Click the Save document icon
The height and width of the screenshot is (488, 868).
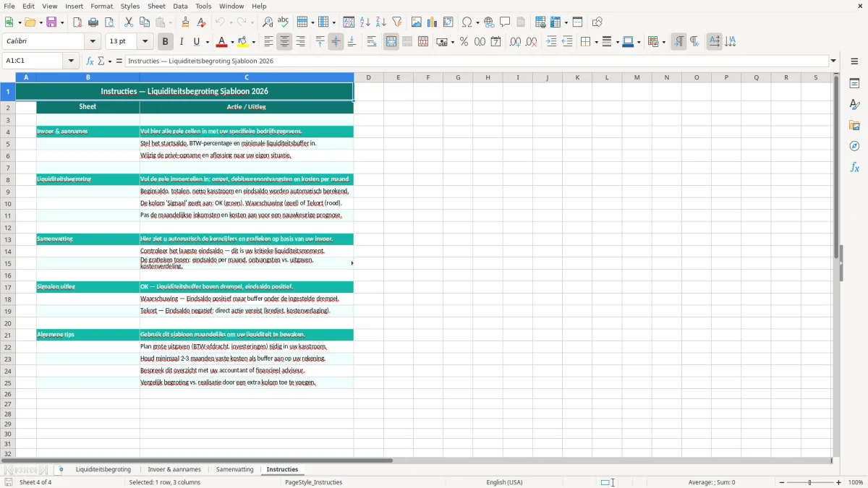[53, 22]
